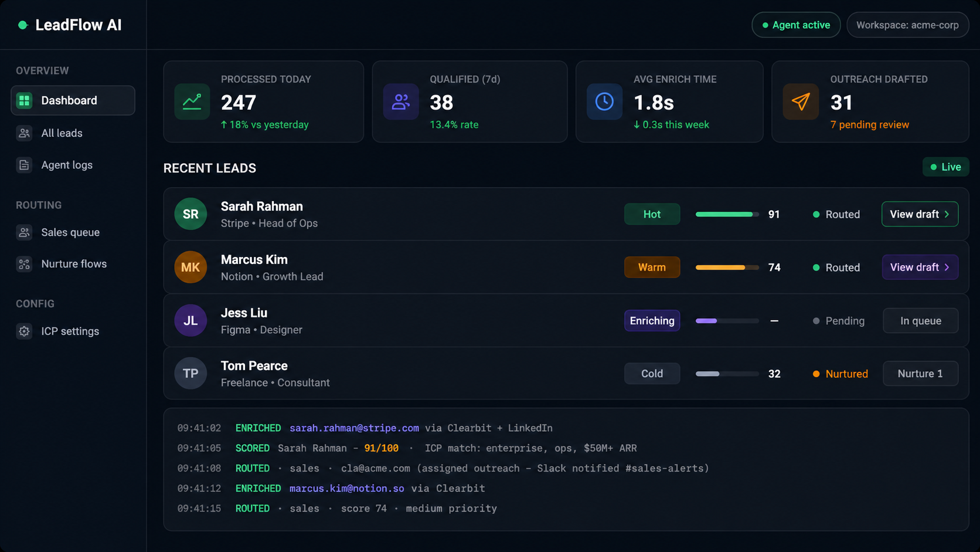Viewport: 980px width, 552px height.
Task: Click the 09:41:08 ROUTED log line
Action: pyautogui.click(x=443, y=469)
